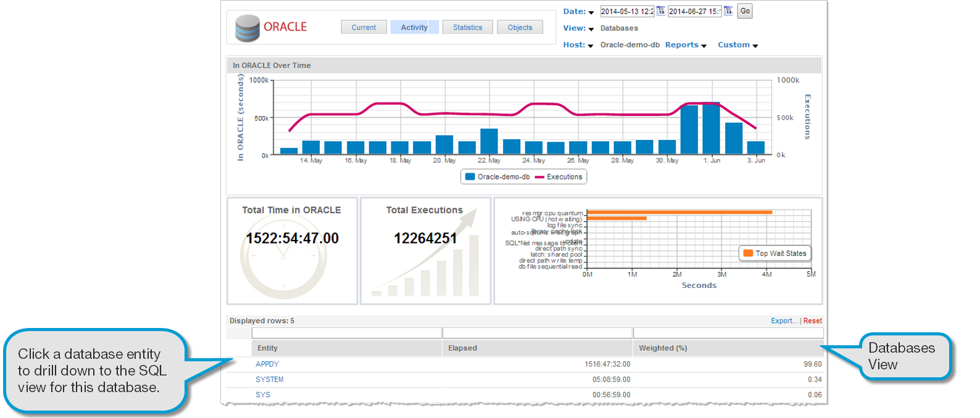Reset the table filters
Image resolution: width=980 pixels, height=418 pixels.
point(812,321)
